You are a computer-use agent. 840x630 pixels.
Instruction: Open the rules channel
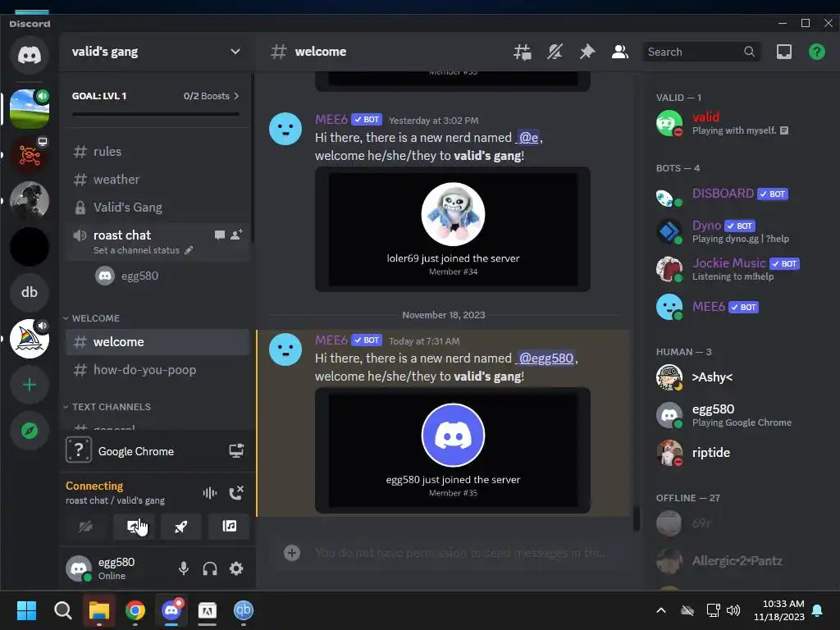158,152
